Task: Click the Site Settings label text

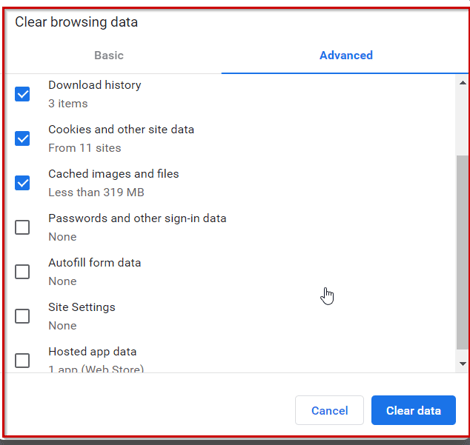Action: point(82,307)
